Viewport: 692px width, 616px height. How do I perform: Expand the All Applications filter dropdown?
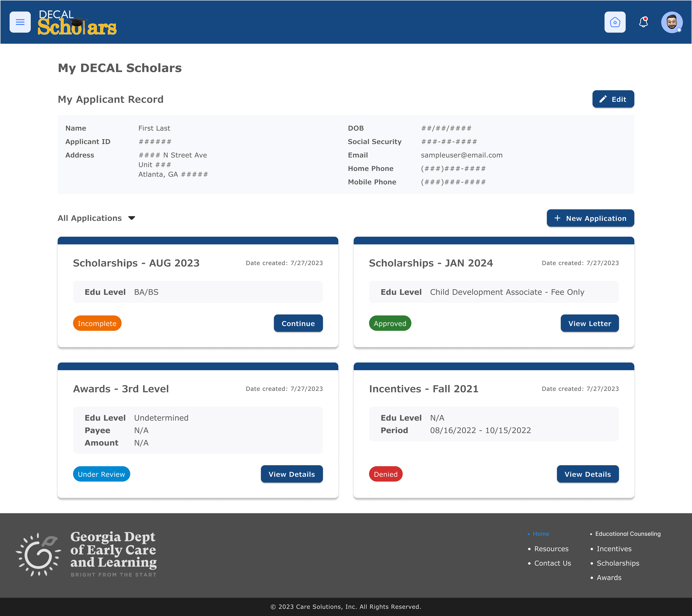tap(97, 218)
